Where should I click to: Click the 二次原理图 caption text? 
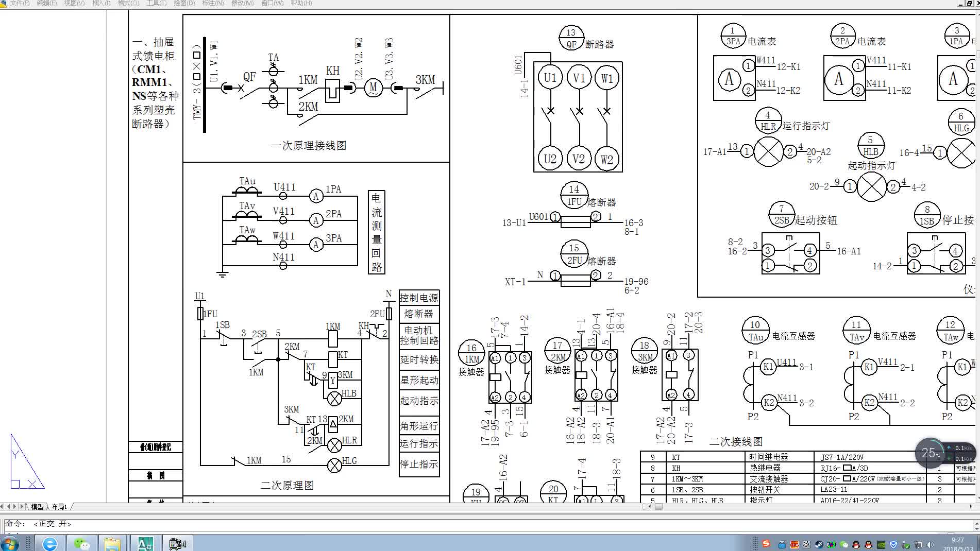[x=288, y=486]
